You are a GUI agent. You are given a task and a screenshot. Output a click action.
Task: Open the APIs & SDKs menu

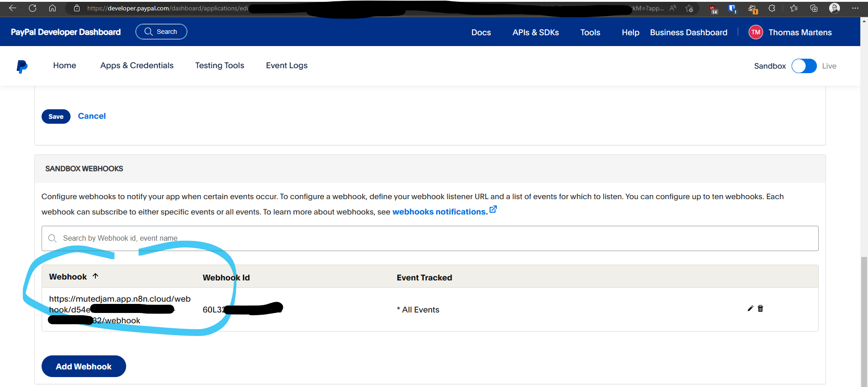pyautogui.click(x=536, y=33)
